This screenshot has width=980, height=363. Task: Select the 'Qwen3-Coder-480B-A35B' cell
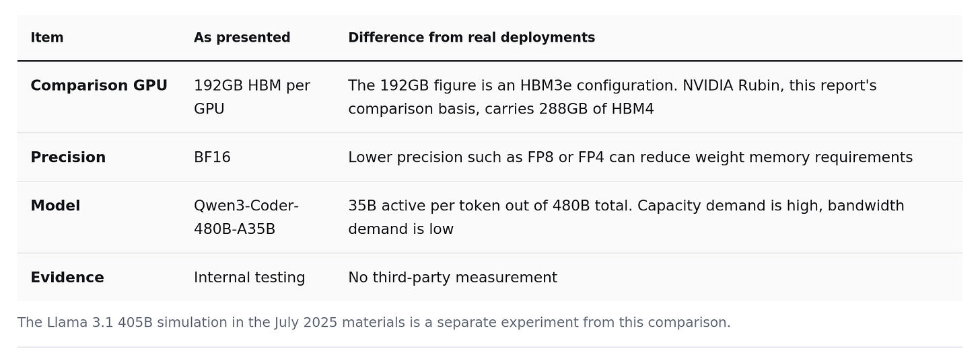tap(246, 218)
